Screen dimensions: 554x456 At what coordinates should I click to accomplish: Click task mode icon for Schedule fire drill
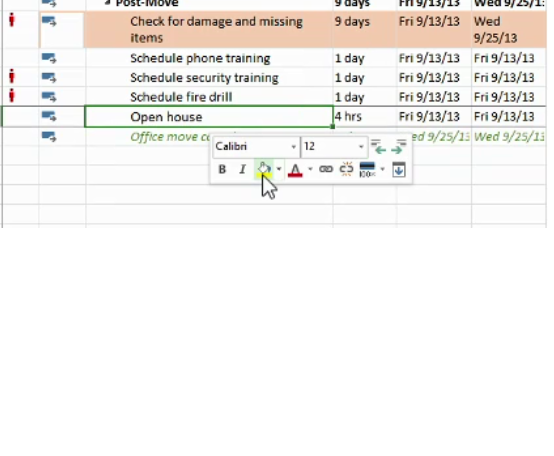[49, 97]
